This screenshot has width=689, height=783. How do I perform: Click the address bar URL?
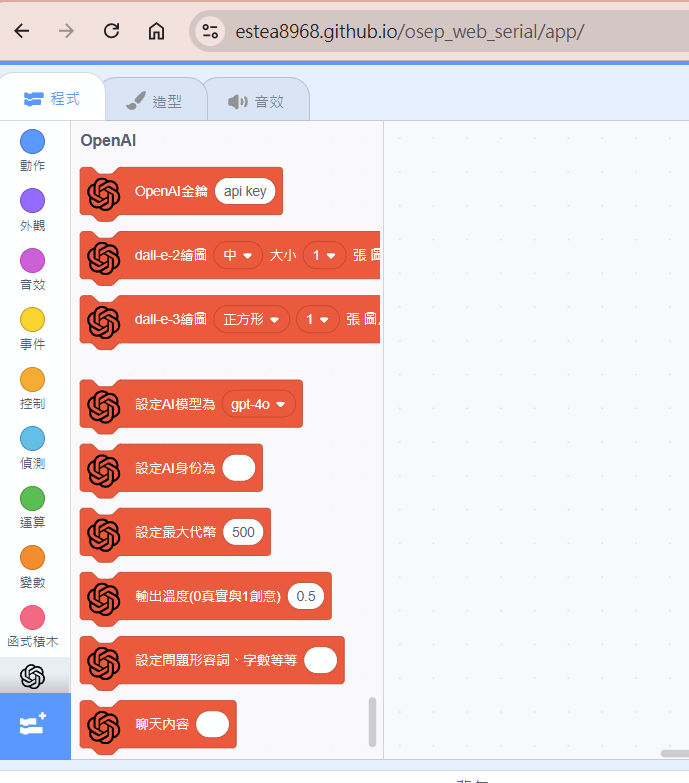(409, 31)
